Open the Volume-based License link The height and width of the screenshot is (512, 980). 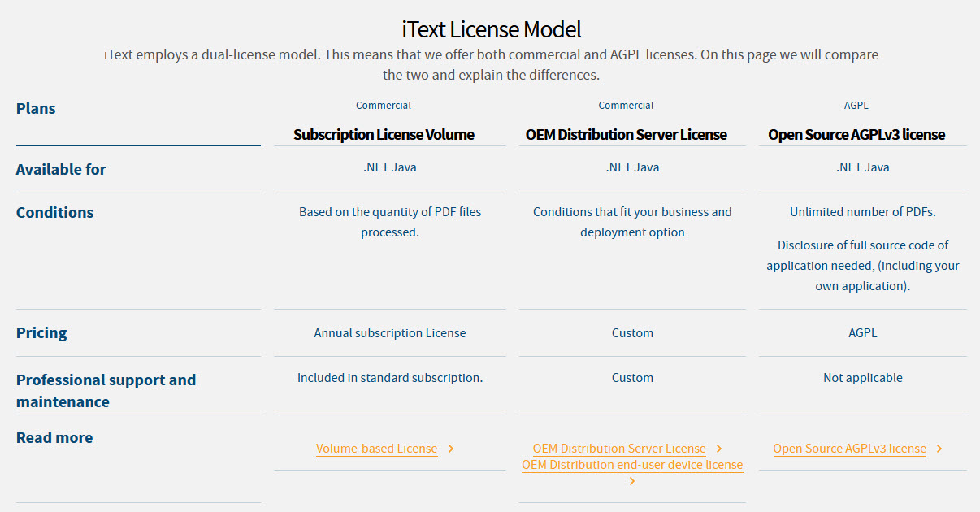pyautogui.click(x=376, y=448)
